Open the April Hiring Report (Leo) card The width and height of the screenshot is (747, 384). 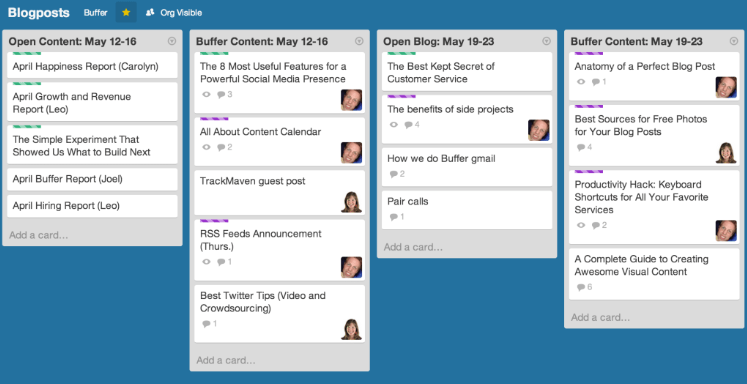pos(92,206)
